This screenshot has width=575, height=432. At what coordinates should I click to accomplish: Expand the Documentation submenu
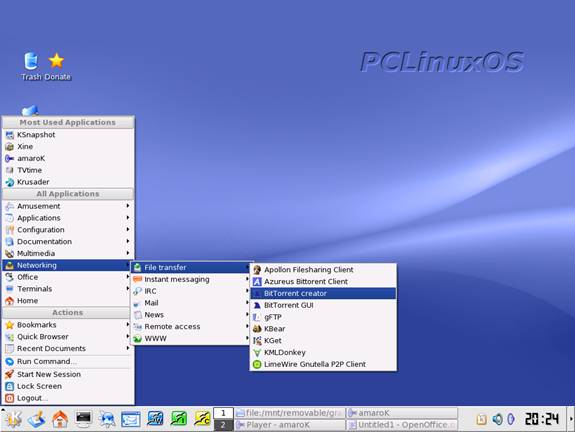point(68,241)
